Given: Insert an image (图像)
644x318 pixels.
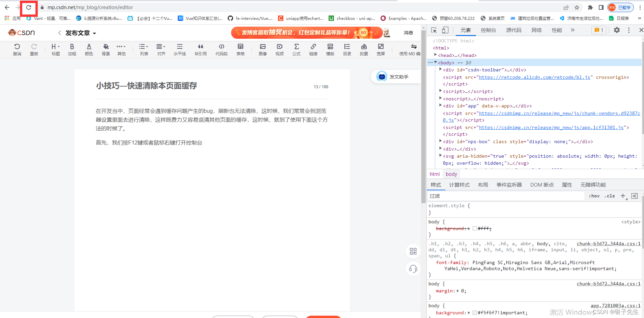Looking at the screenshot, I should [263, 50].
